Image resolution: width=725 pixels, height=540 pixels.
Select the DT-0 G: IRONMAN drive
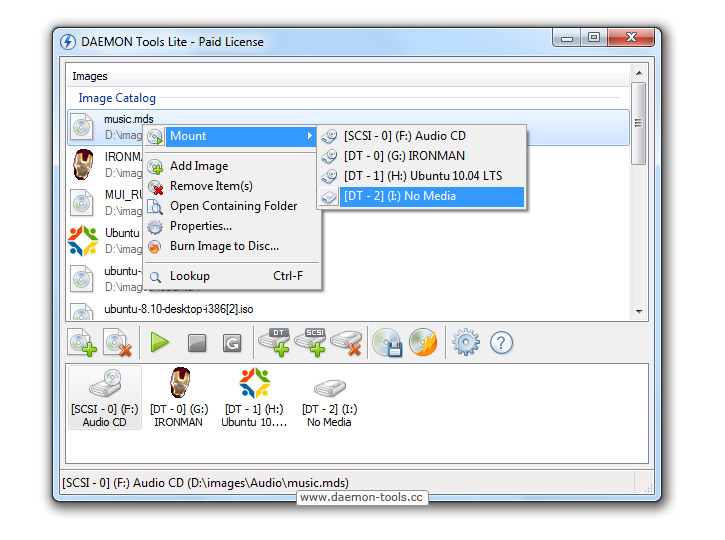[179, 398]
